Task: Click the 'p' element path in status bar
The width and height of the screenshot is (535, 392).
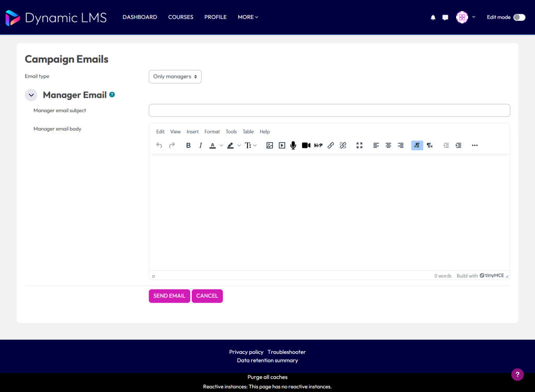Action: click(x=154, y=276)
